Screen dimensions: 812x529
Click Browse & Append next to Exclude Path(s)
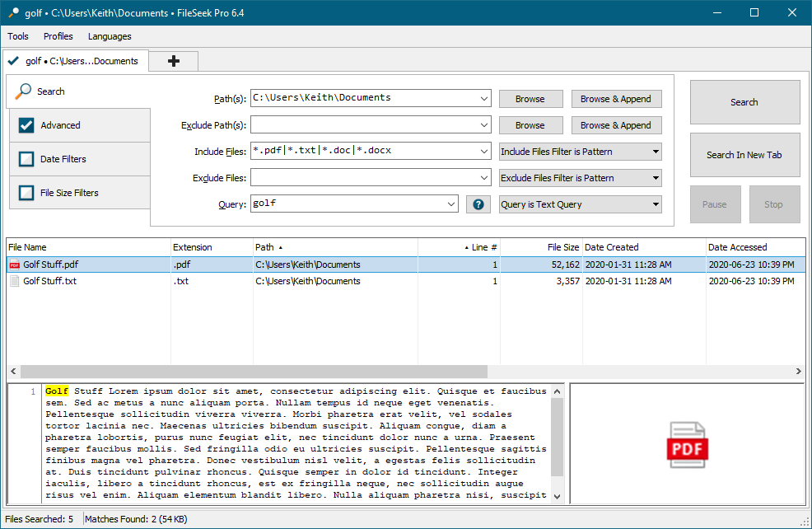tap(616, 125)
